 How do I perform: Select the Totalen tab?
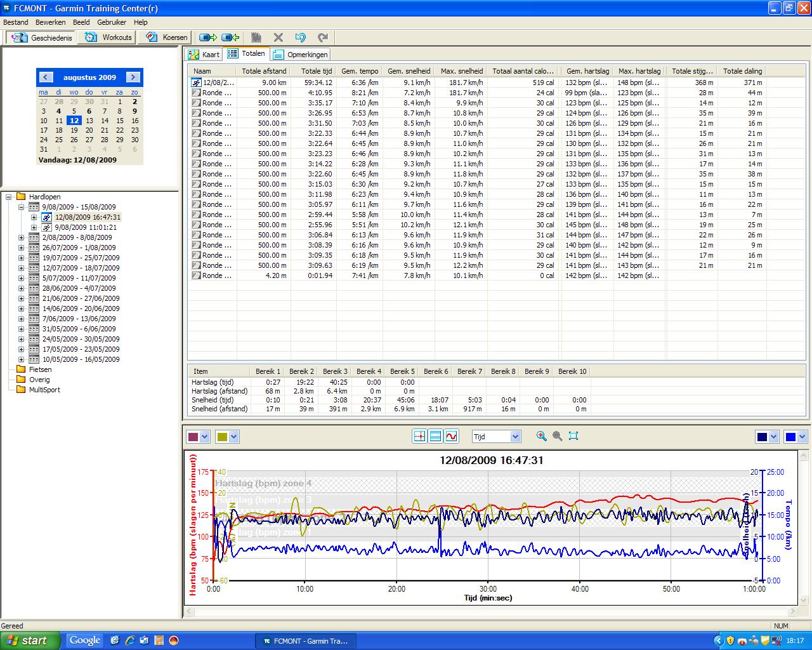[x=247, y=54]
